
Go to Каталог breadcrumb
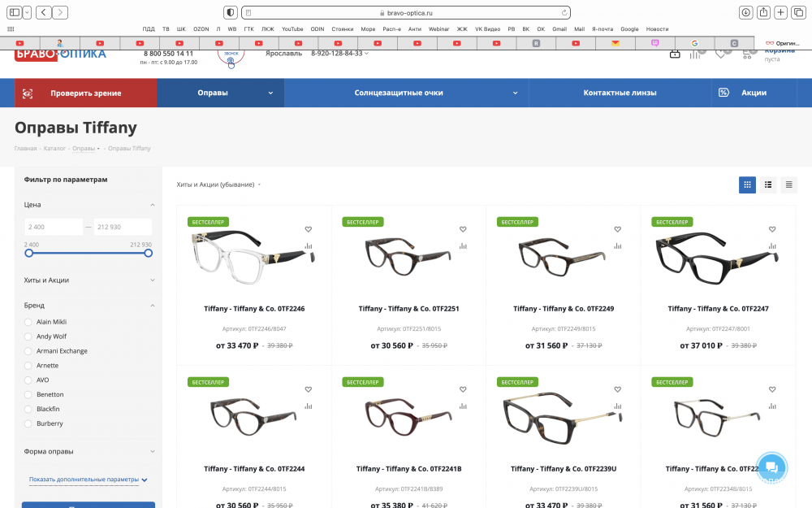(x=54, y=148)
